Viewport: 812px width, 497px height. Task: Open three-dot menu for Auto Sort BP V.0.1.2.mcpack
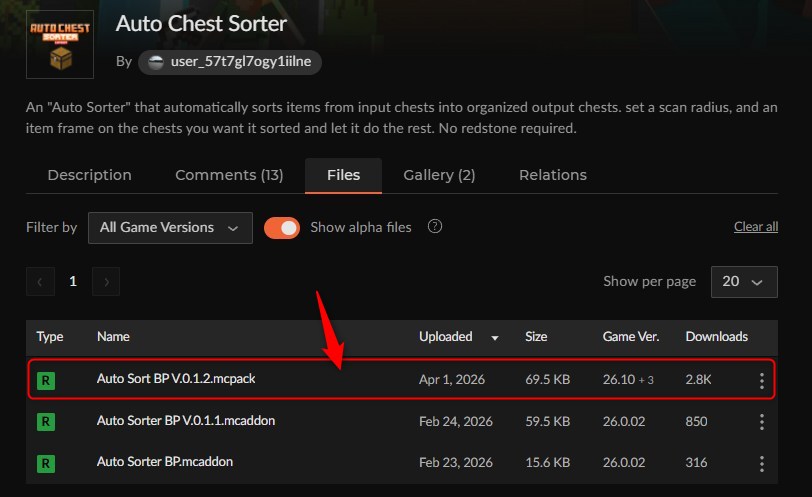761,381
